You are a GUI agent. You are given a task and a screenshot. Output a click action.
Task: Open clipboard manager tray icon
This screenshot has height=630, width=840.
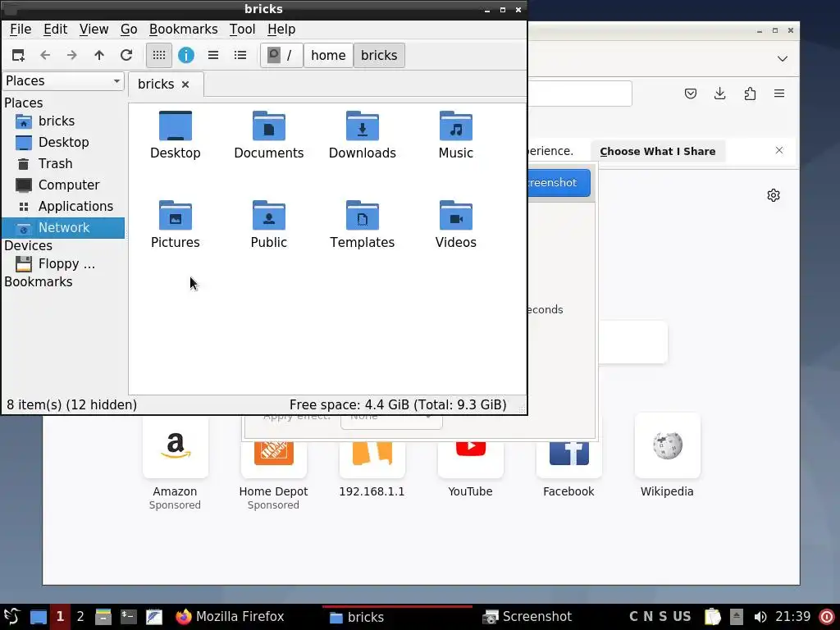click(713, 617)
